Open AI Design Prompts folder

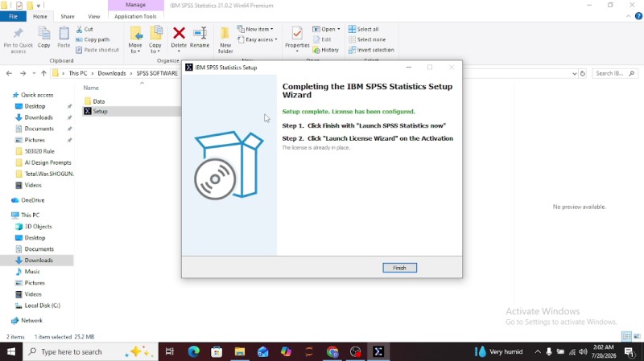(47, 162)
